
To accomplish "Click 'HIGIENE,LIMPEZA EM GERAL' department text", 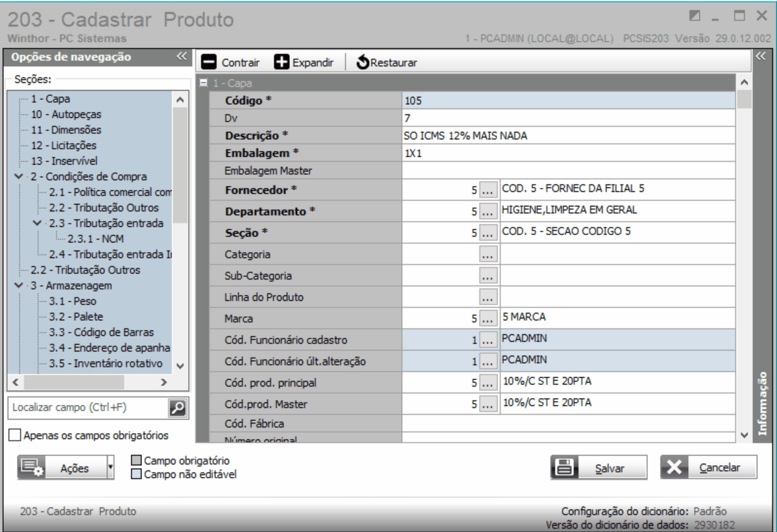I will 569,210.
